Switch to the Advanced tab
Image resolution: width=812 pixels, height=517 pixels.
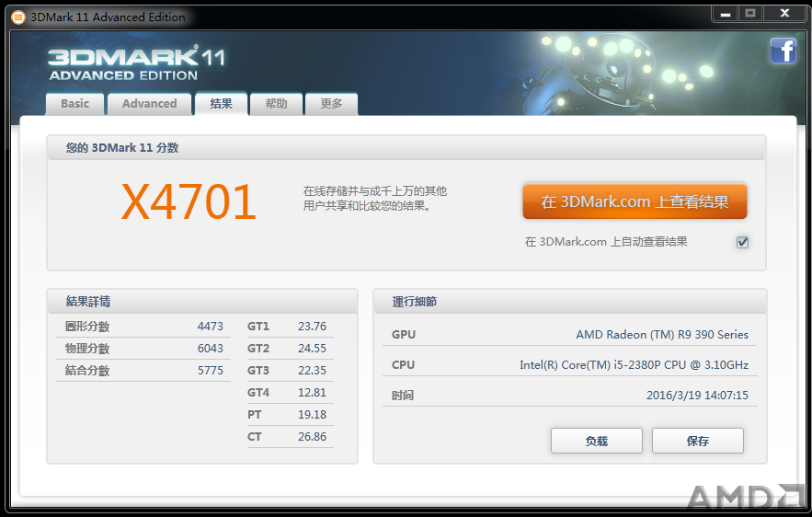pyautogui.click(x=150, y=104)
